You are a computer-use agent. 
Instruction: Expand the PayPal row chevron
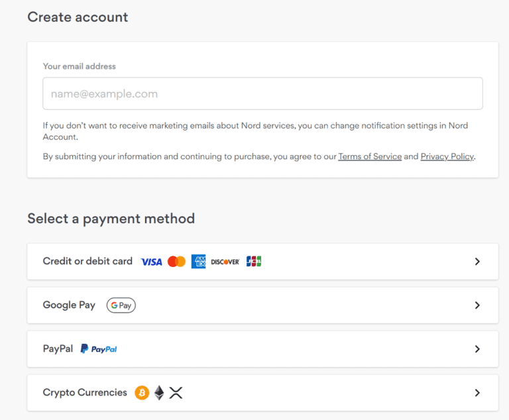click(x=477, y=349)
